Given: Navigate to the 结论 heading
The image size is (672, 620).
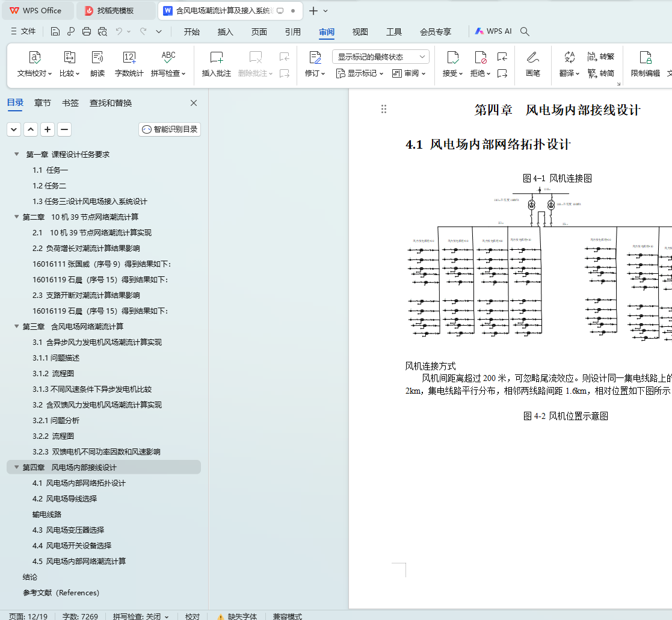Looking at the screenshot, I should (30, 577).
